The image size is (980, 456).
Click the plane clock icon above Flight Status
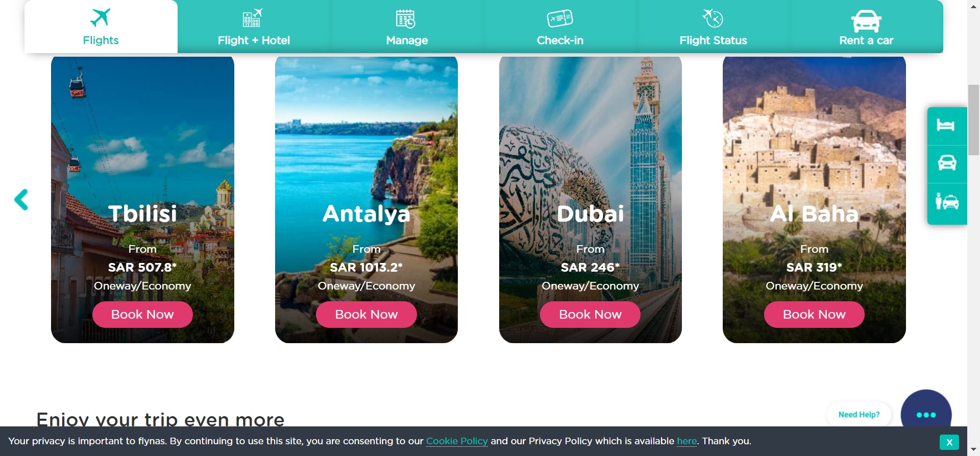(x=713, y=18)
